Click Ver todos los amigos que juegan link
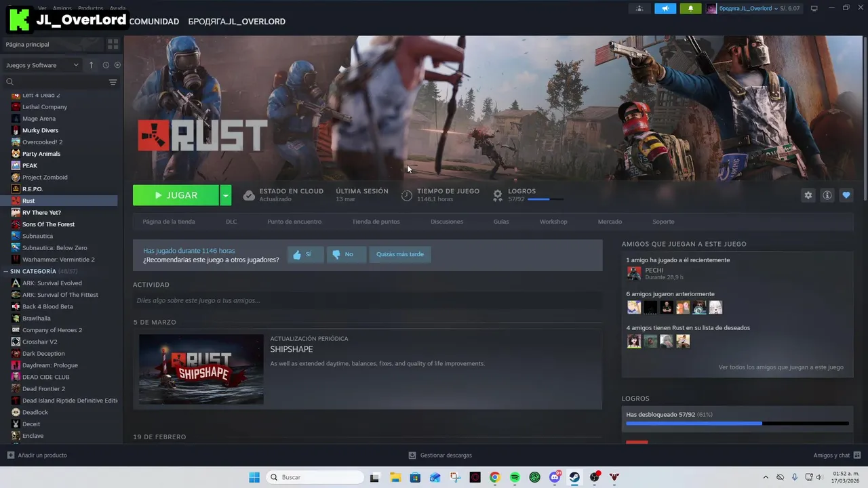The height and width of the screenshot is (488, 868). [x=781, y=367]
